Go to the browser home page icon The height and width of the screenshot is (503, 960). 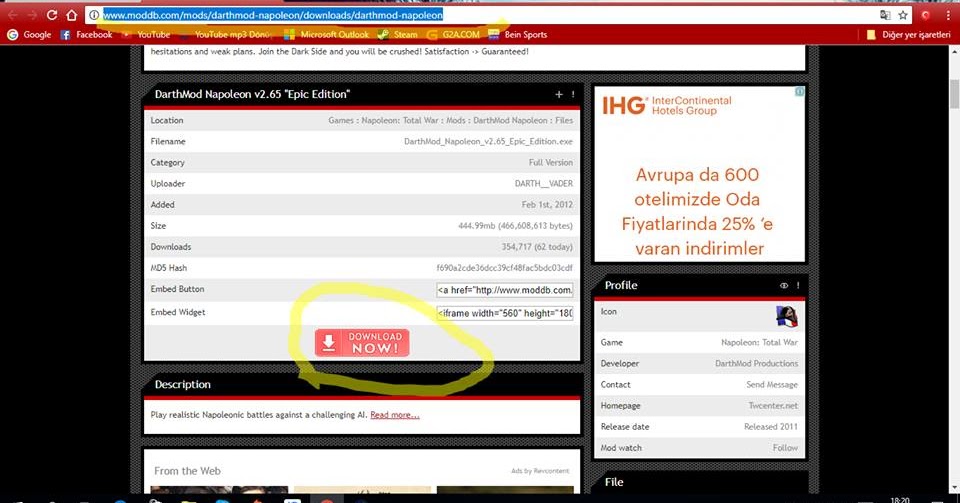click(72, 15)
